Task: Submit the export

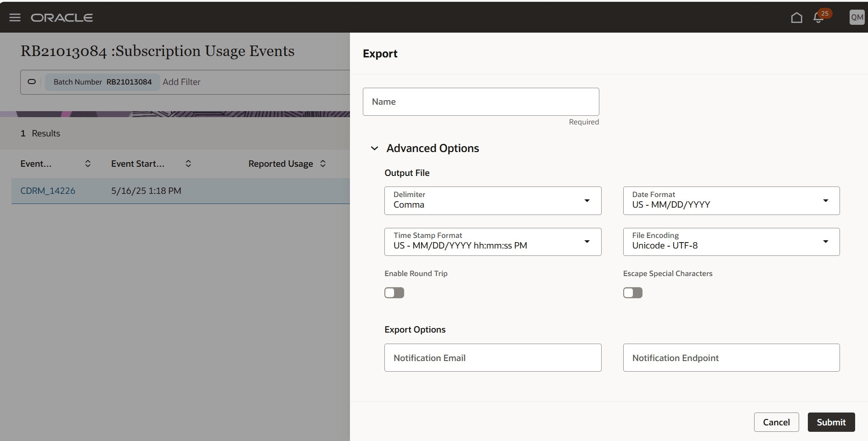Action: [831, 422]
